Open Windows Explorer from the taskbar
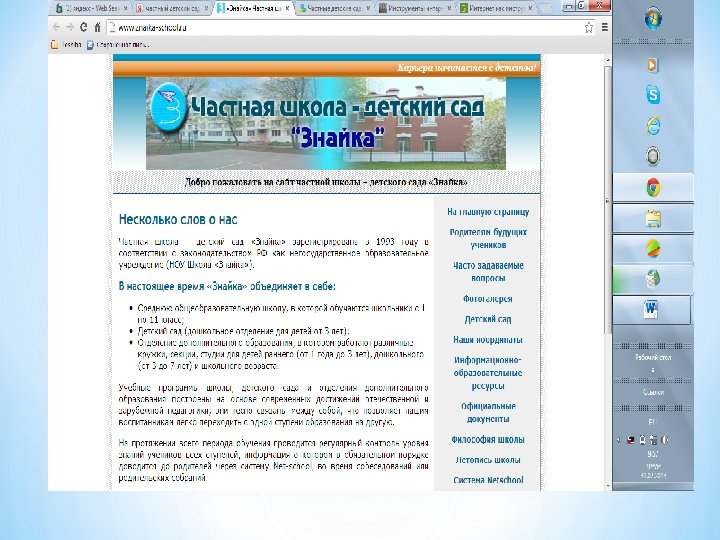 [x=653, y=219]
